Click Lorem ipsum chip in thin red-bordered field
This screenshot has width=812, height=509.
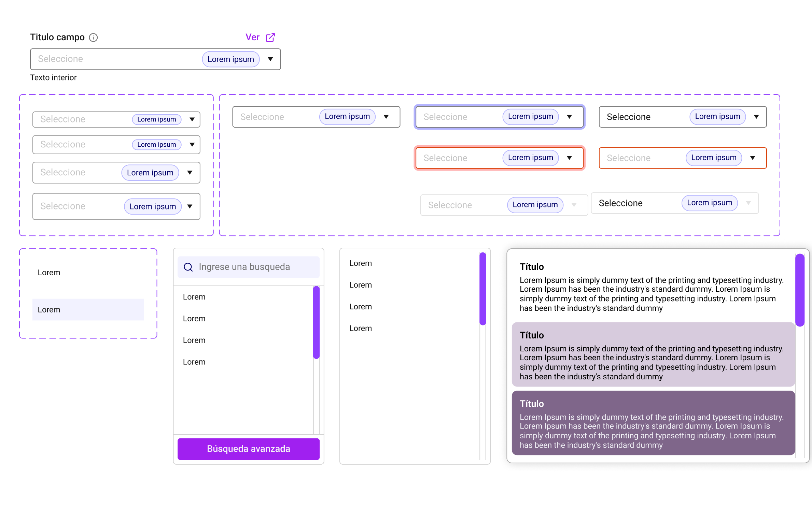714,158
